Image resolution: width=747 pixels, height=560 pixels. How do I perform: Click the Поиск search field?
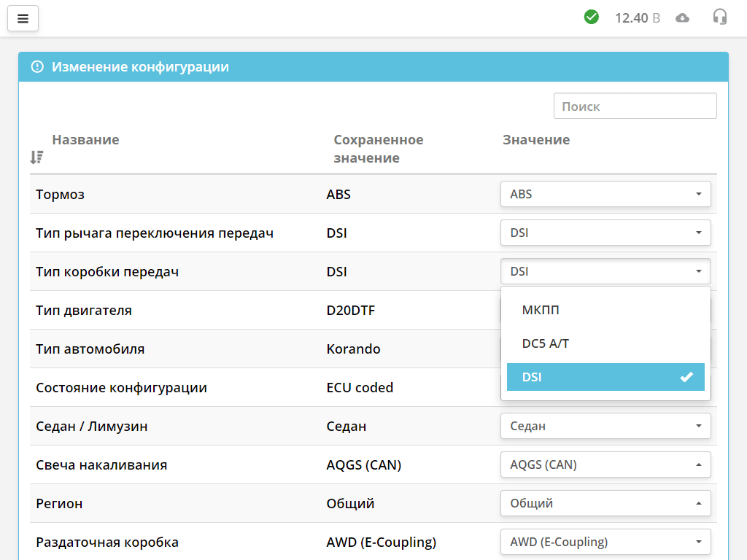[x=635, y=106]
